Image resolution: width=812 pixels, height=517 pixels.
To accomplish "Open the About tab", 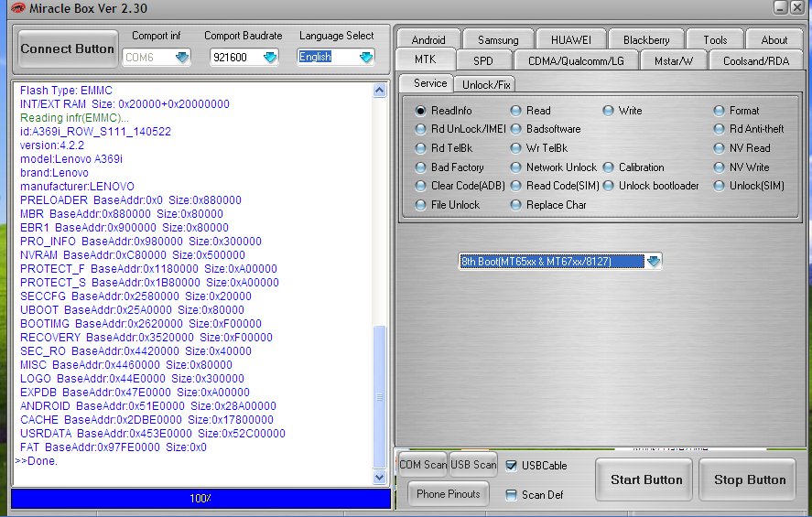I will pyautogui.click(x=774, y=40).
